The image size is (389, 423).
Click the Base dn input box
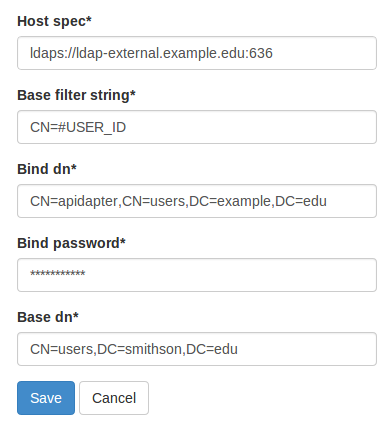pos(197,349)
